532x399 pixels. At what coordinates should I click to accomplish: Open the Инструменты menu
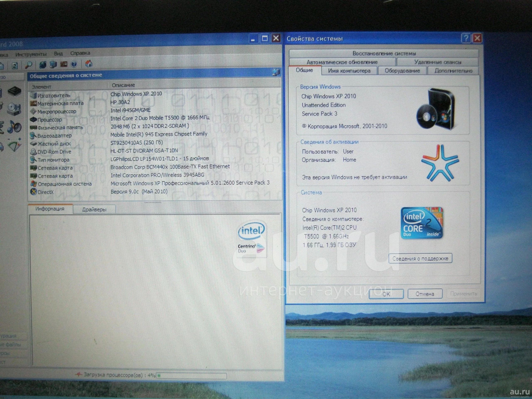31,54
